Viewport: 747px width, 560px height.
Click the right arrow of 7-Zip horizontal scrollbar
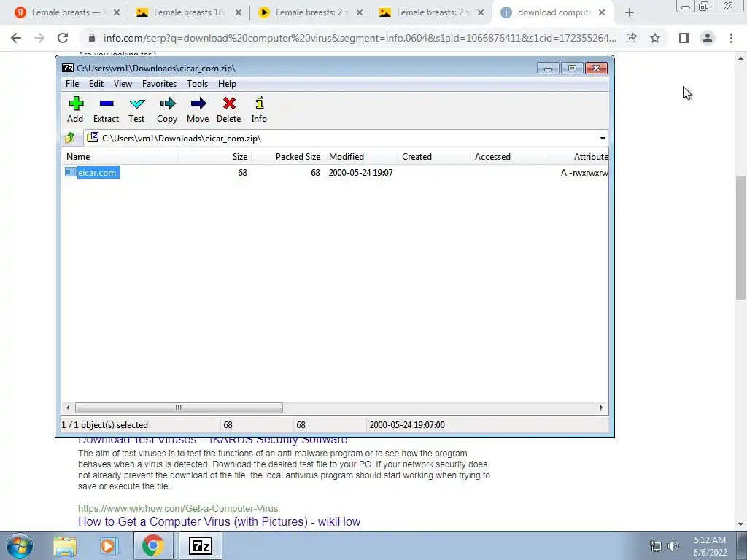[x=601, y=408]
